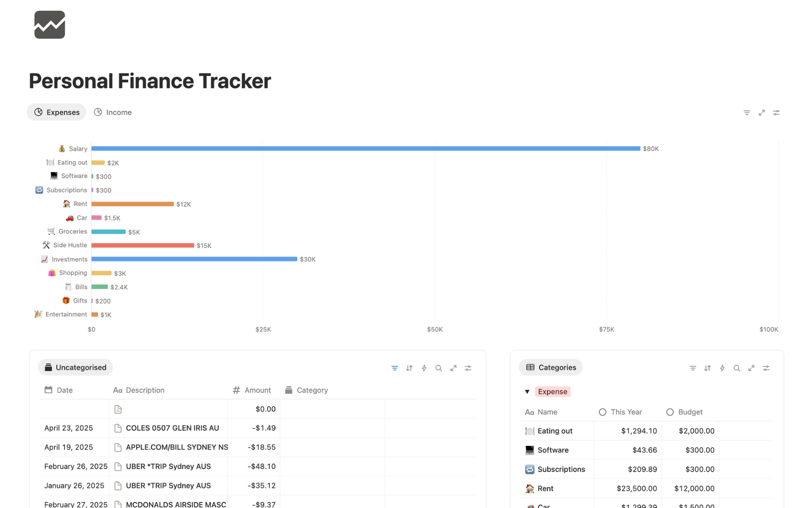
Task: Click the Personal Finance Tracker page icon
Action: (x=49, y=25)
